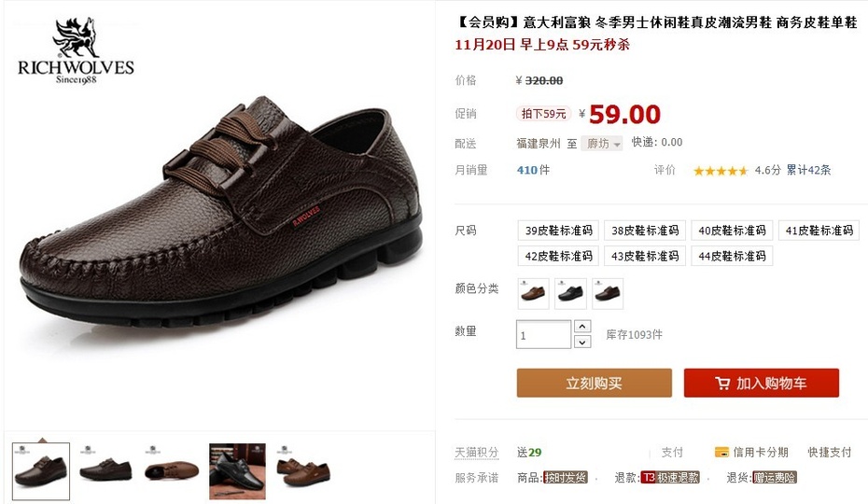Increase quantity with the up arrow
The image size is (868, 504).
click(x=581, y=327)
